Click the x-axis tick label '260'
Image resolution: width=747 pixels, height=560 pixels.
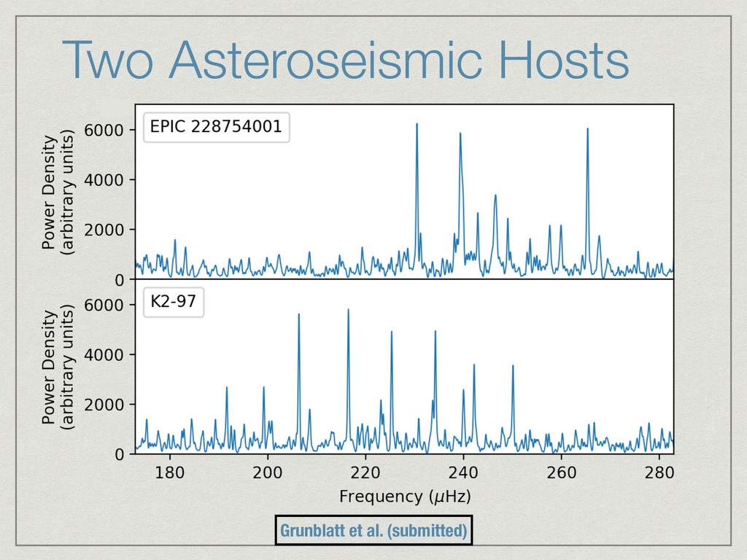561,472
